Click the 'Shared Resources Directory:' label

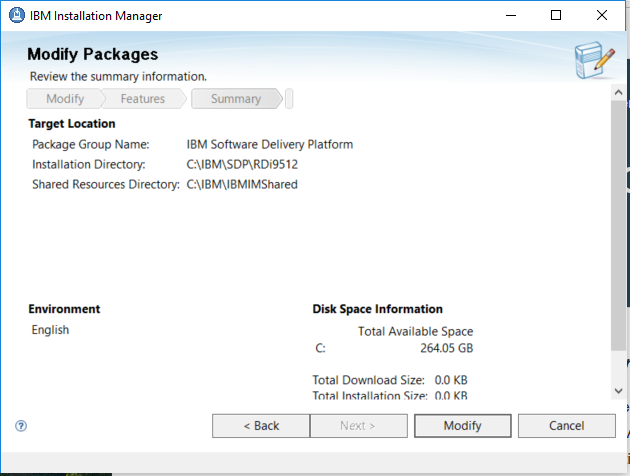pos(106,185)
